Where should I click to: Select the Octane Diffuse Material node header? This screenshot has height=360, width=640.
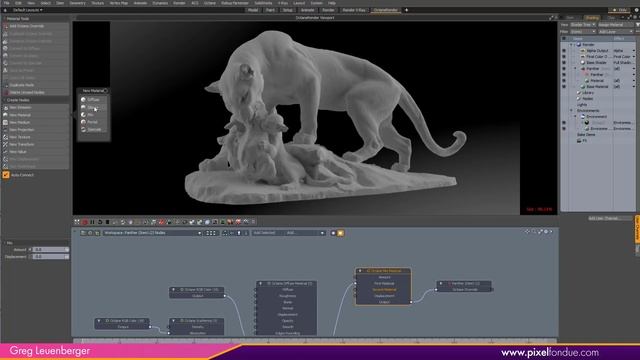tap(287, 283)
